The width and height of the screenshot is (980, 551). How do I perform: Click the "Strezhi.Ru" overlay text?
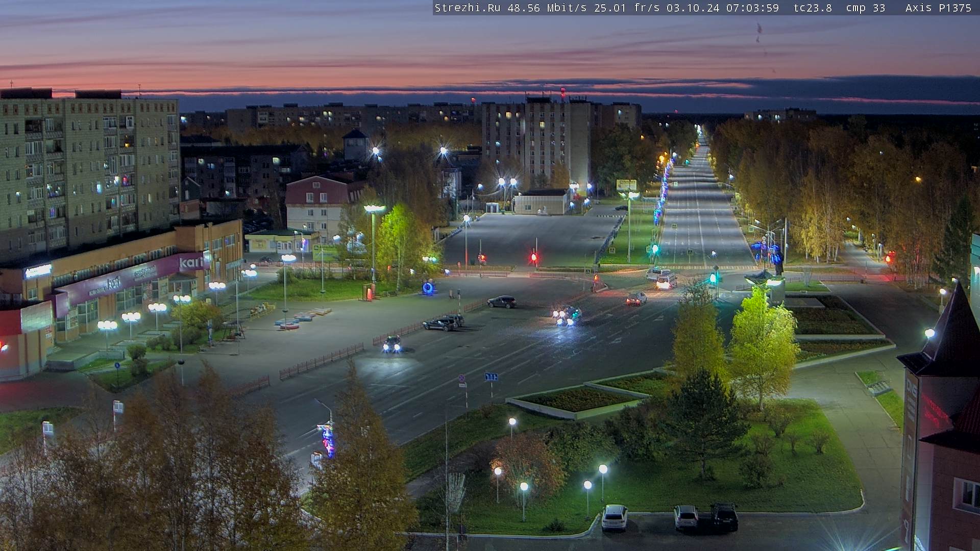click(467, 8)
